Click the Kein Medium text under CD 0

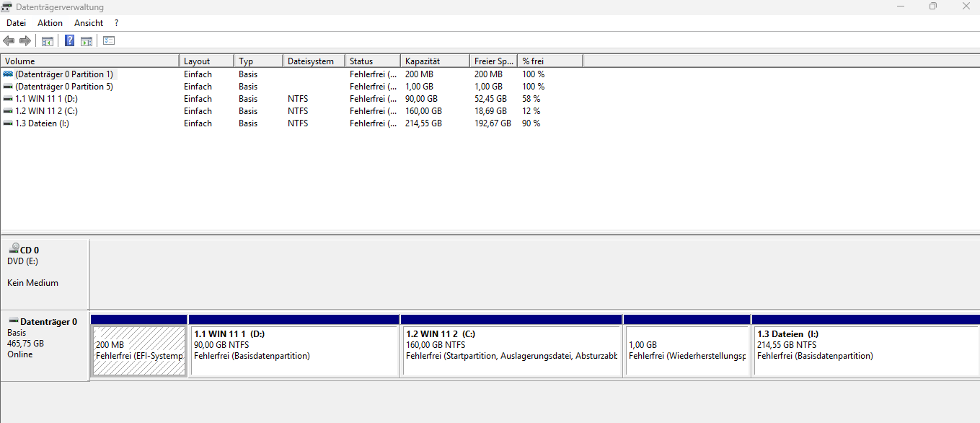click(32, 283)
